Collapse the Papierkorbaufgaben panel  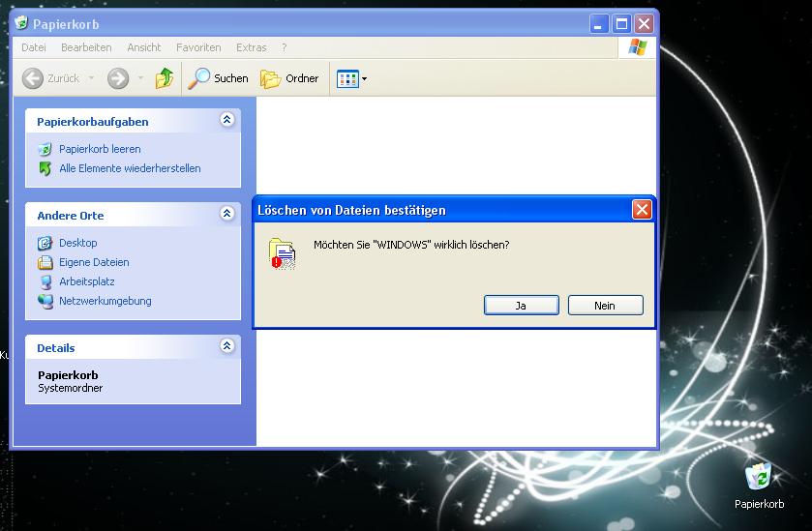click(x=226, y=120)
